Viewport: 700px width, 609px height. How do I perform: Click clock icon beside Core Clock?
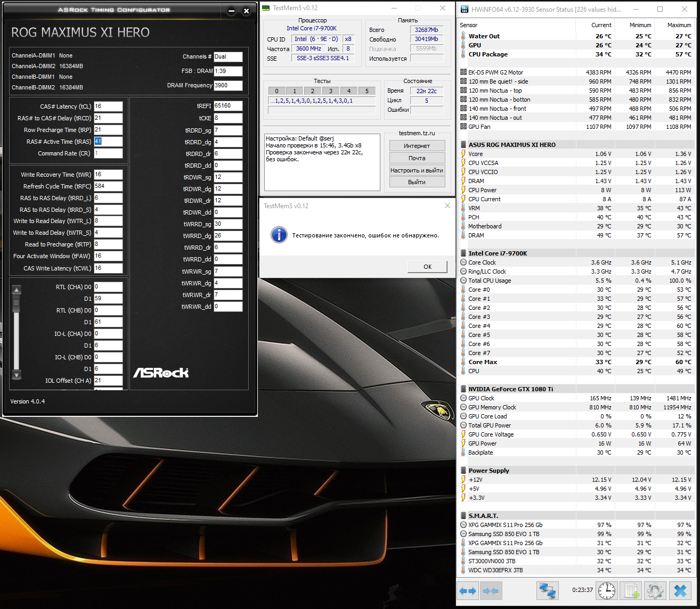463,262
